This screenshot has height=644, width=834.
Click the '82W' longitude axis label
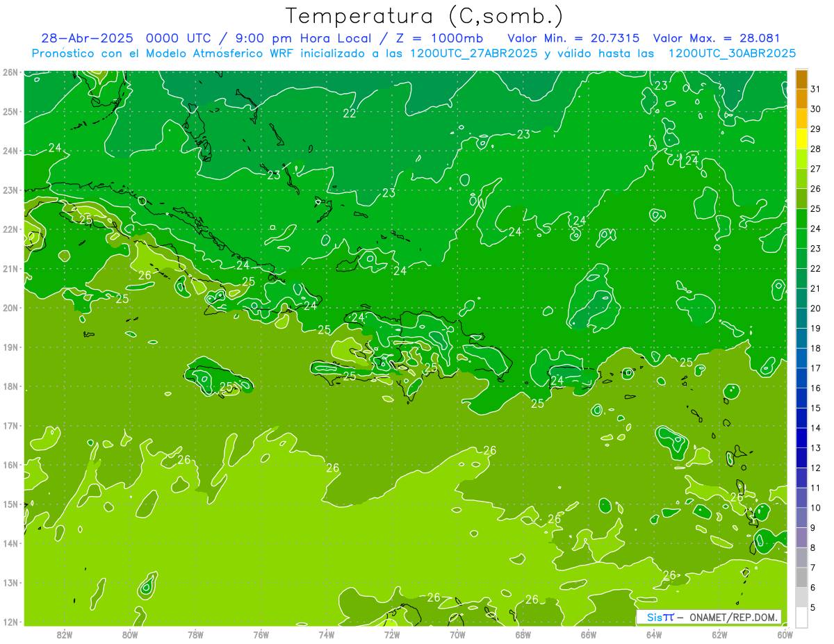65,635
